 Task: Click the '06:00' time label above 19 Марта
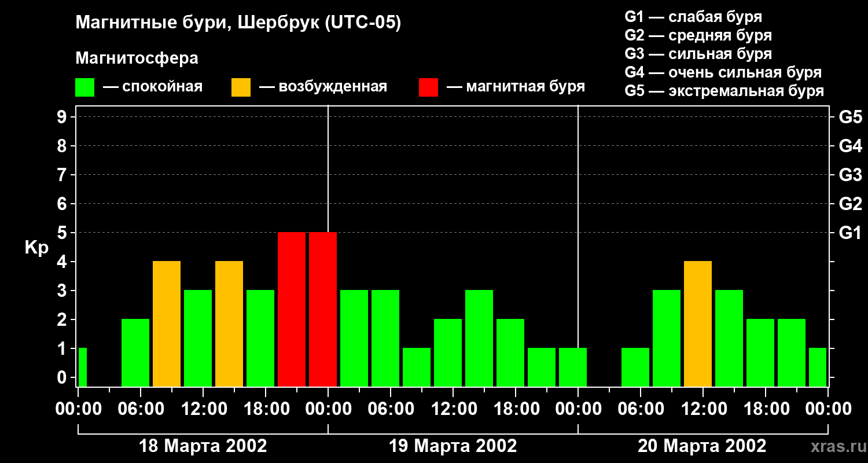391,409
